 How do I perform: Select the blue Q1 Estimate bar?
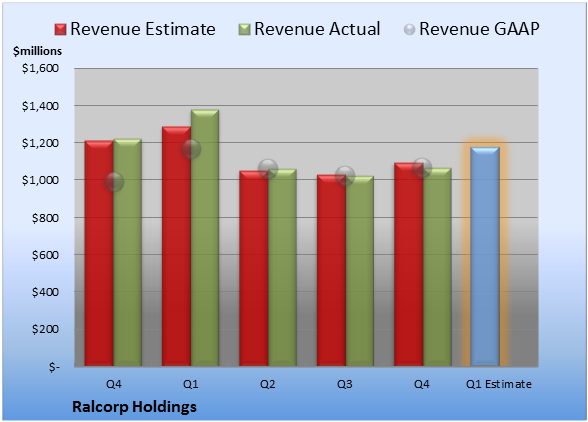click(x=485, y=256)
